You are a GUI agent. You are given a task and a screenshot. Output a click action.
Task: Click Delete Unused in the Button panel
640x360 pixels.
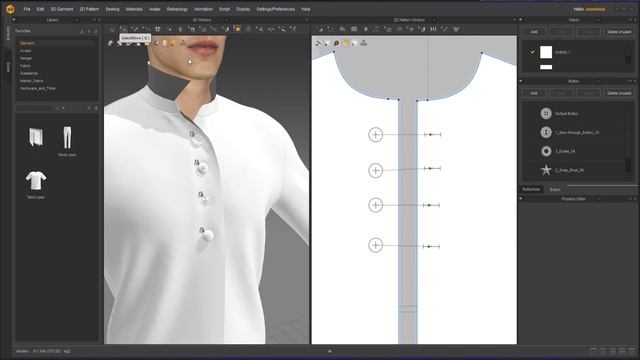pyautogui.click(x=619, y=93)
